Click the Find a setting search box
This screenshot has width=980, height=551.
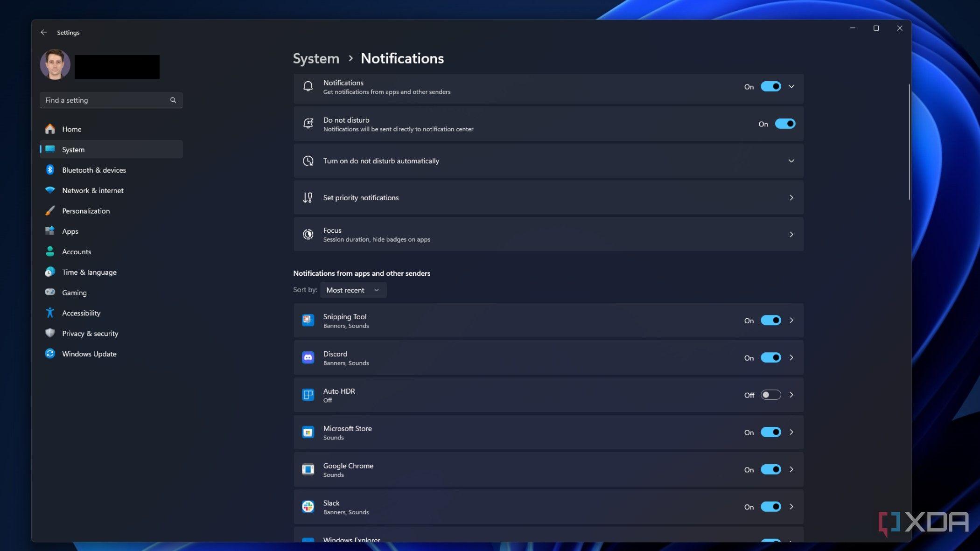(x=111, y=100)
